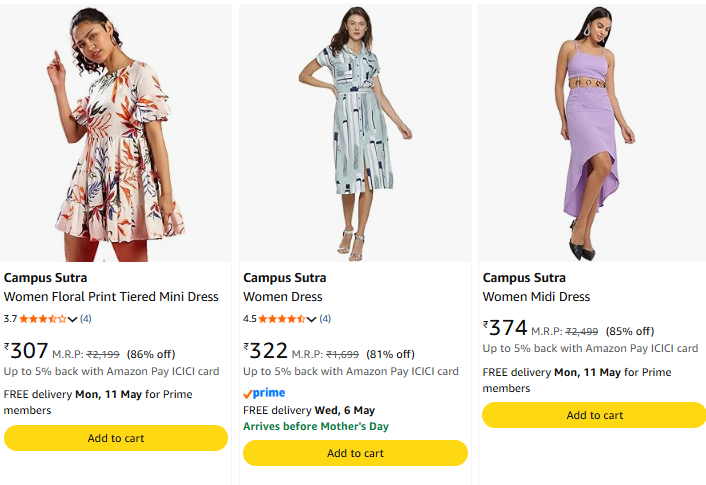Expand the rating chevron for floral dress
Screen dimensions: 706x485
click(72, 319)
